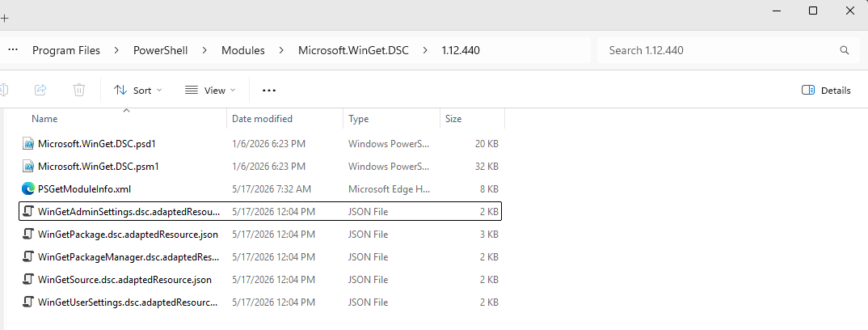Select the WinGetPackage.dsc.adaptedResource.json file icon
Screen dimensions: 868x330
(28, 235)
